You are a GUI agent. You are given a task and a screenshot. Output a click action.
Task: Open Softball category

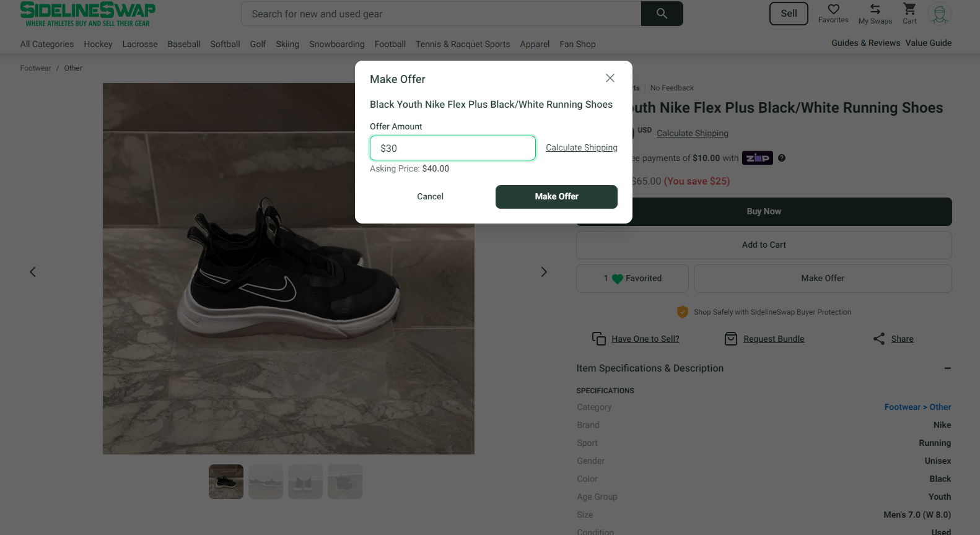pos(225,44)
